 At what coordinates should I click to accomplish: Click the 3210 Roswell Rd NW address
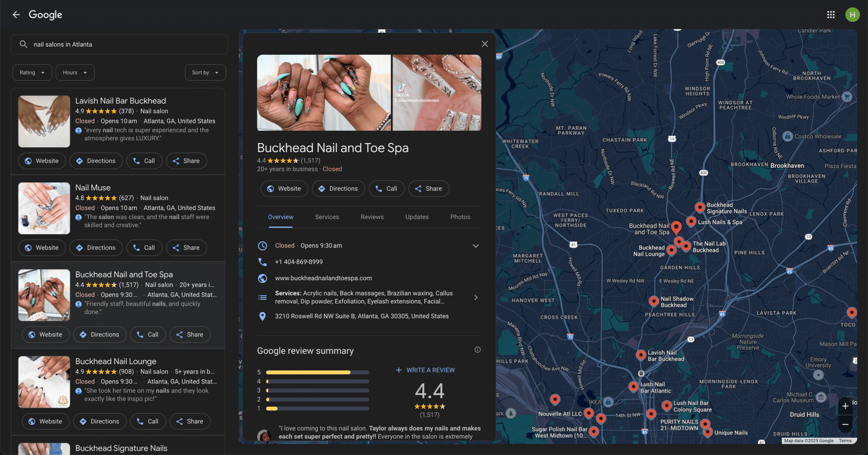tap(362, 316)
